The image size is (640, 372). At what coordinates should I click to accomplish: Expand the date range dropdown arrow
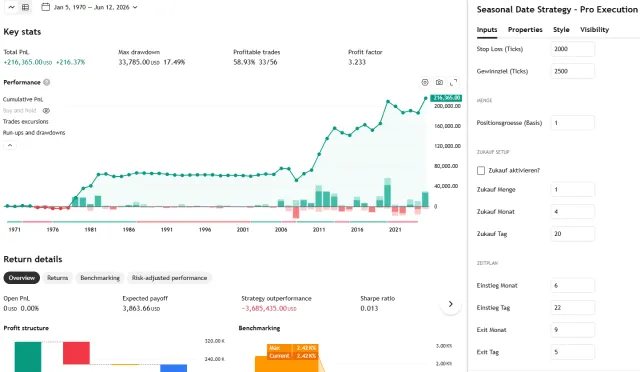135,7
